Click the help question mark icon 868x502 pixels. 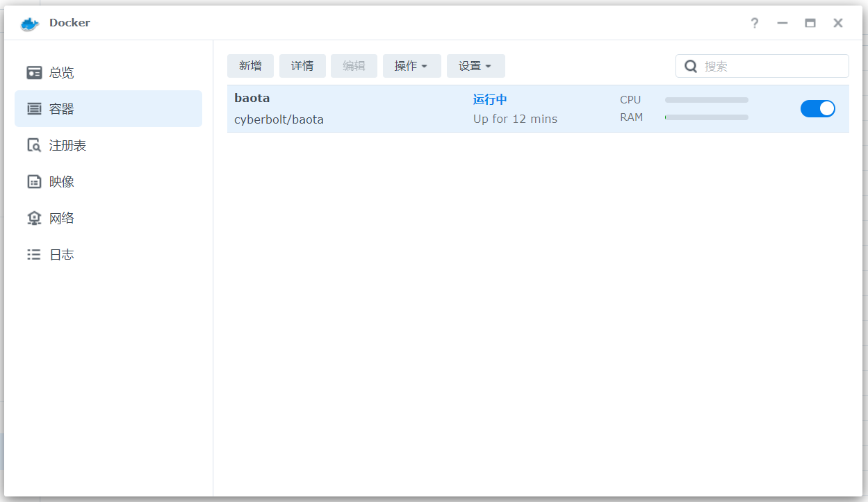[754, 23]
